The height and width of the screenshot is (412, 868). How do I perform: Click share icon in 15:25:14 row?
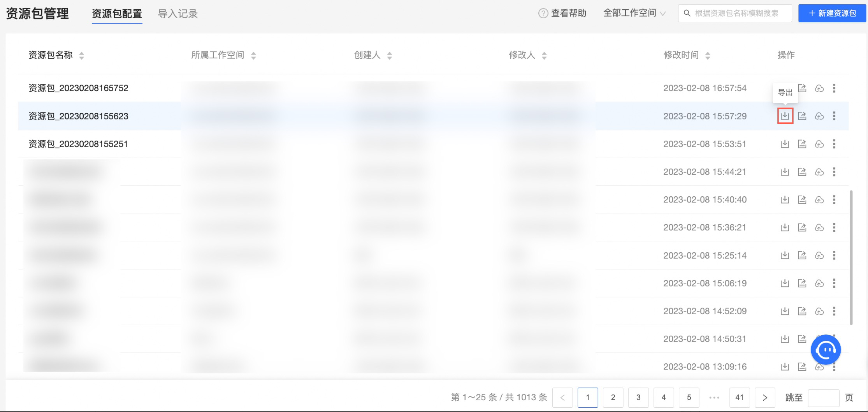click(x=802, y=255)
